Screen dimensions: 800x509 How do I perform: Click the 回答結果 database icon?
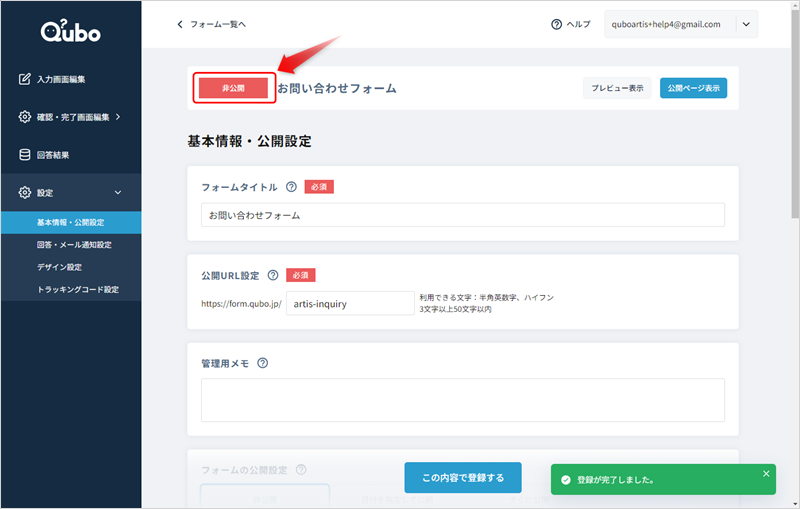click(24, 155)
